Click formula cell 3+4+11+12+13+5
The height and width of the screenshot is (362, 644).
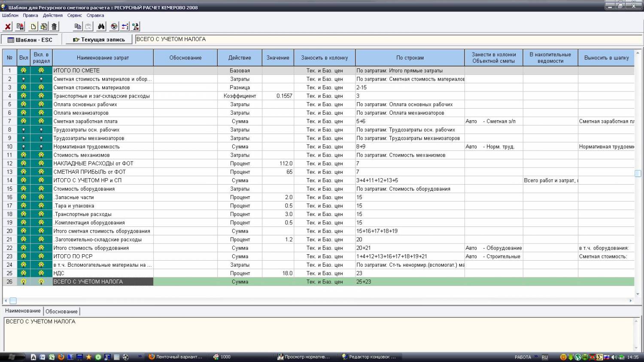tap(410, 180)
